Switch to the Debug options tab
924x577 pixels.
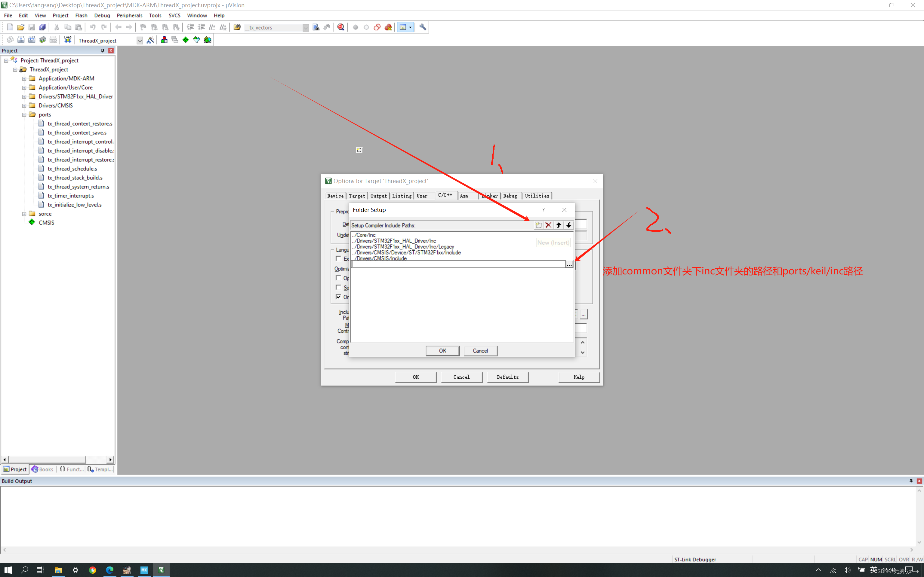[x=510, y=196]
